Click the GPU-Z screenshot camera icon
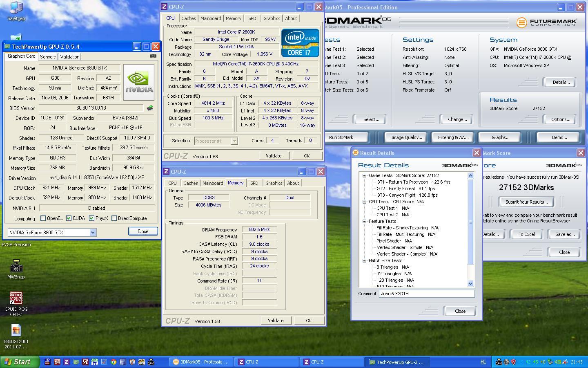The height and width of the screenshot is (368, 588). 153,56
